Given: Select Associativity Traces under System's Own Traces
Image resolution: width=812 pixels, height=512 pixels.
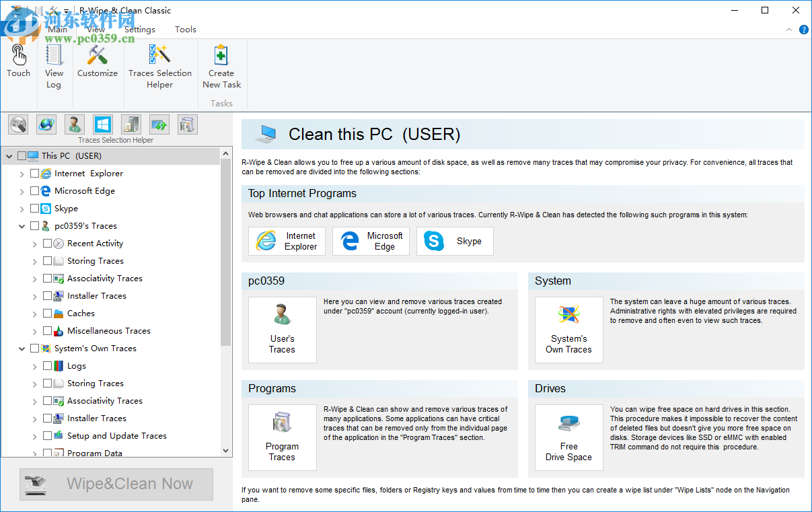Looking at the screenshot, I should [x=105, y=401].
